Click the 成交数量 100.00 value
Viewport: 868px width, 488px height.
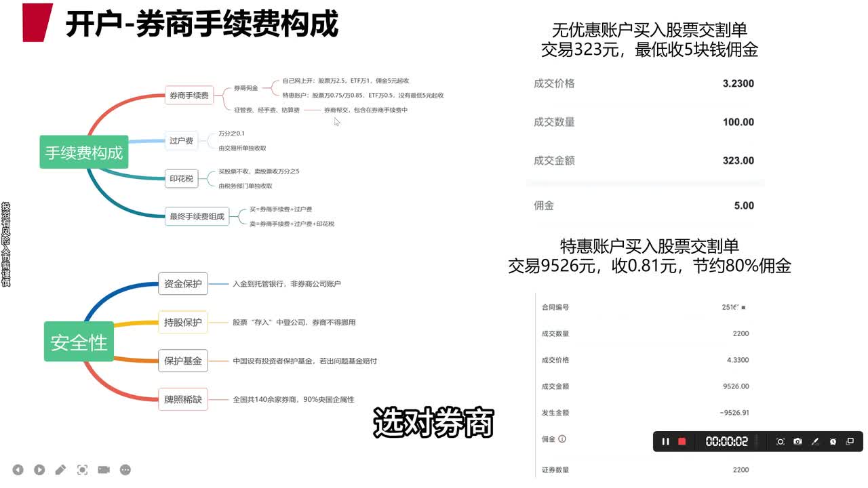tap(738, 123)
